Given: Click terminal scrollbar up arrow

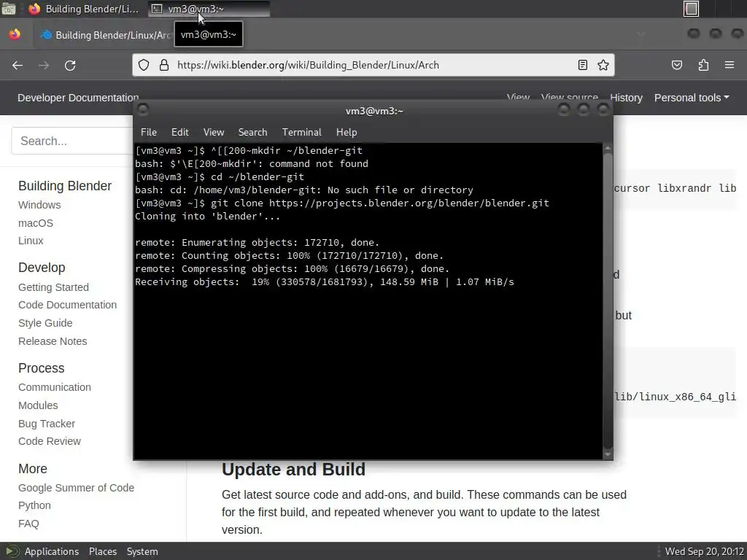Looking at the screenshot, I should point(608,148).
